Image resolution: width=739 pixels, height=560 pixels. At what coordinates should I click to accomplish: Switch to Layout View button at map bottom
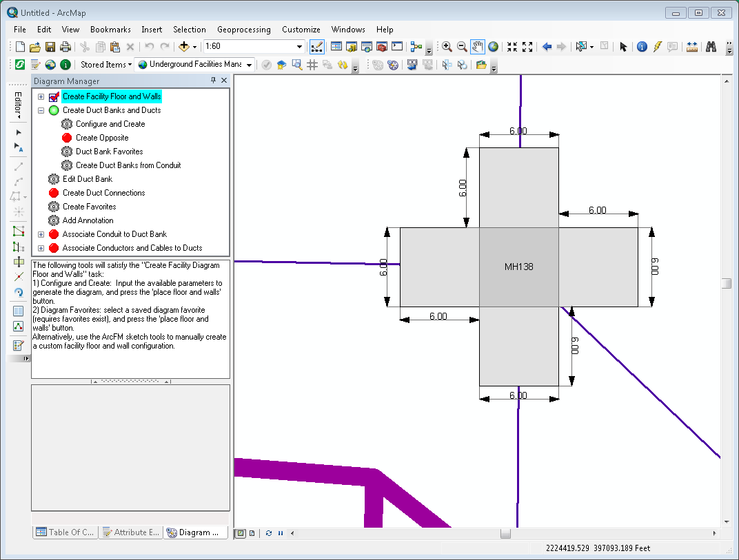pyautogui.click(x=252, y=533)
